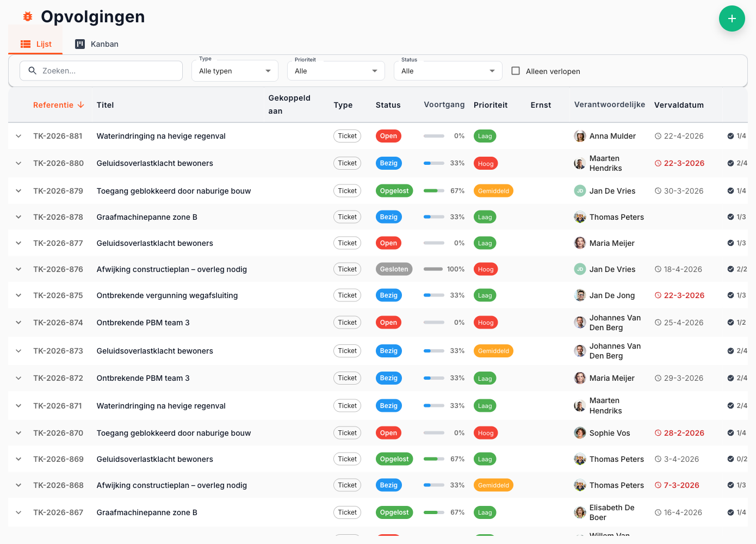Screen dimensions: 756x544
Task: Expand row TK-2026-880 with chevron
Action: click(x=18, y=163)
